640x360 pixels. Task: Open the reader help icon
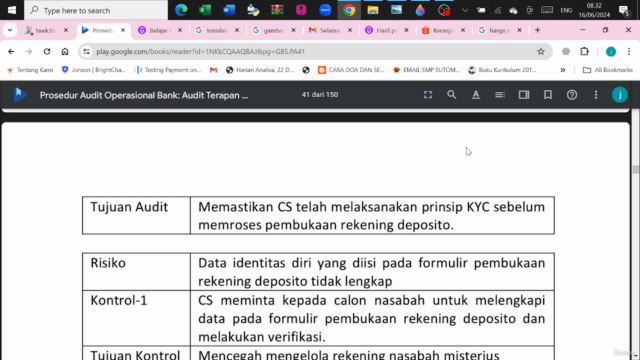(572, 95)
